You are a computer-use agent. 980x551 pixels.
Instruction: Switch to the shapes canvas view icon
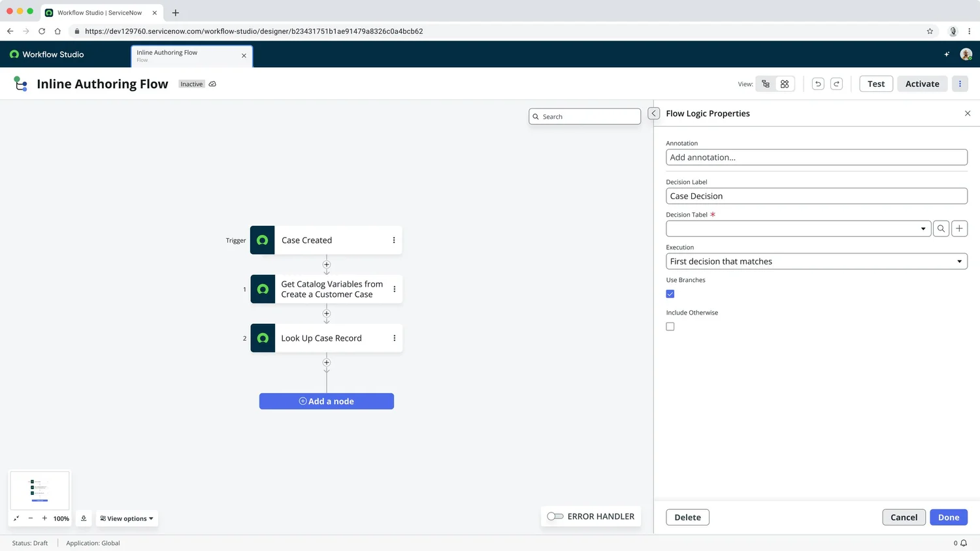785,84
